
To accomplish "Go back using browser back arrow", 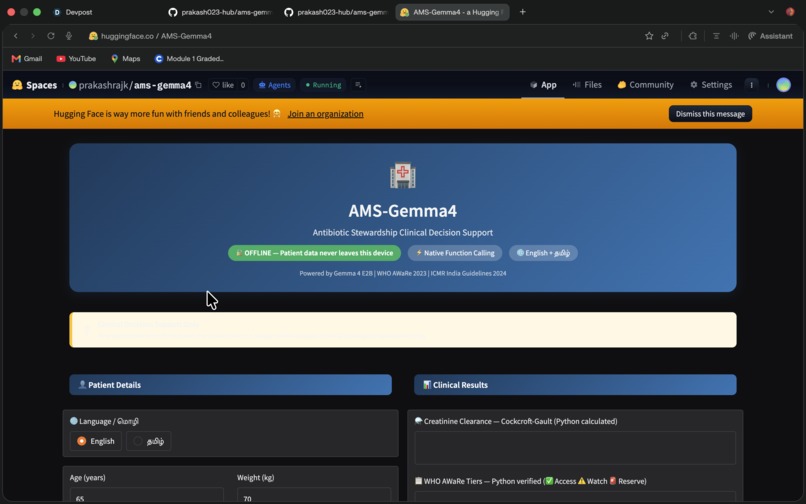I will click(x=16, y=36).
